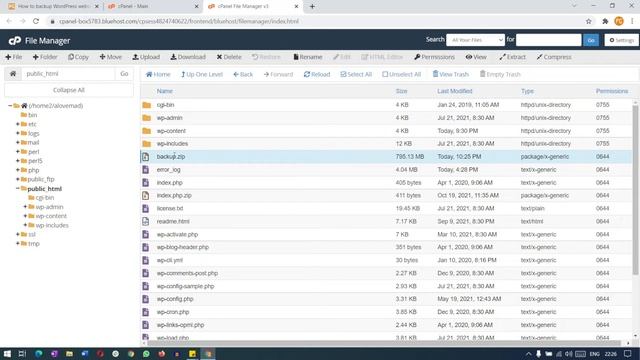
Task: Click the Move toolbar button
Action: (x=111, y=57)
